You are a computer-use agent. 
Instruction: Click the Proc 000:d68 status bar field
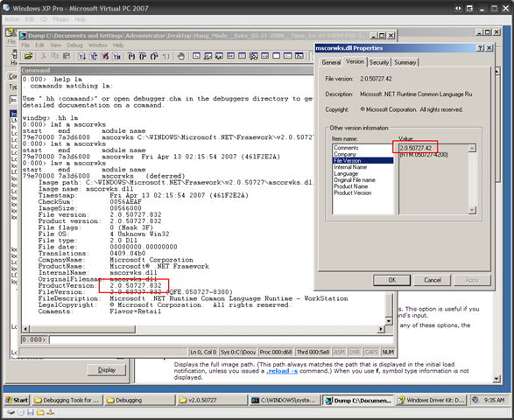[x=276, y=352]
